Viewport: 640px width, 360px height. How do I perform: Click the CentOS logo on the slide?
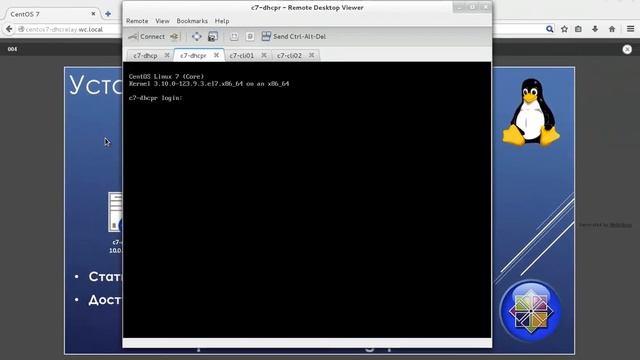(530, 311)
